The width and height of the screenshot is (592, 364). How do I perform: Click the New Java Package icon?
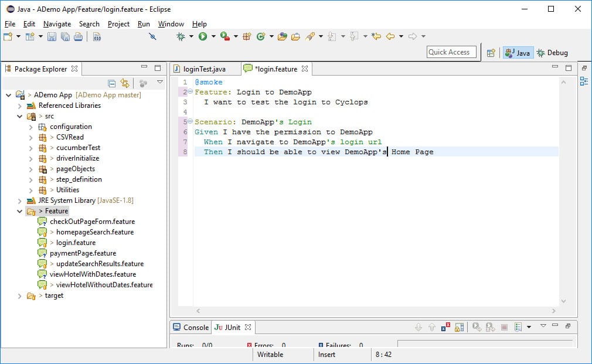[247, 36]
